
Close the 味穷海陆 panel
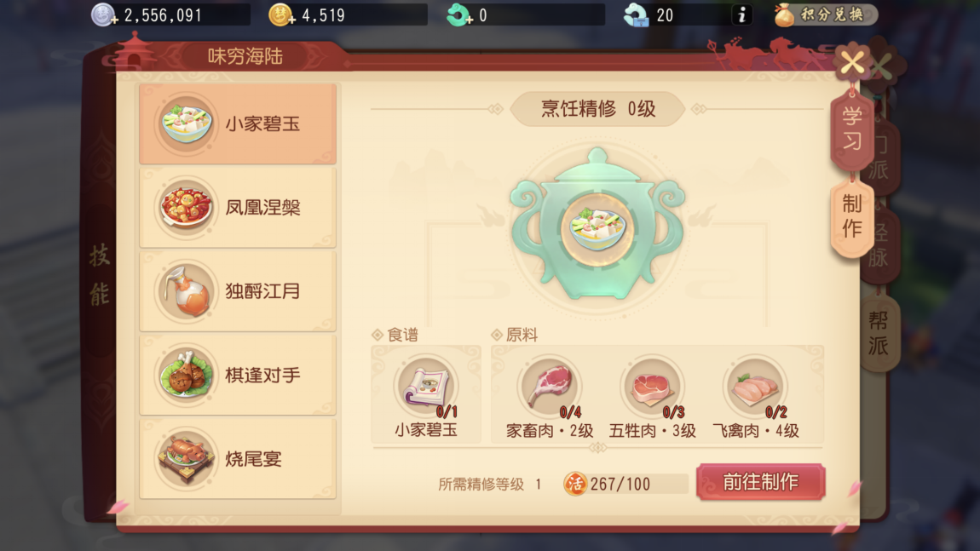(852, 63)
